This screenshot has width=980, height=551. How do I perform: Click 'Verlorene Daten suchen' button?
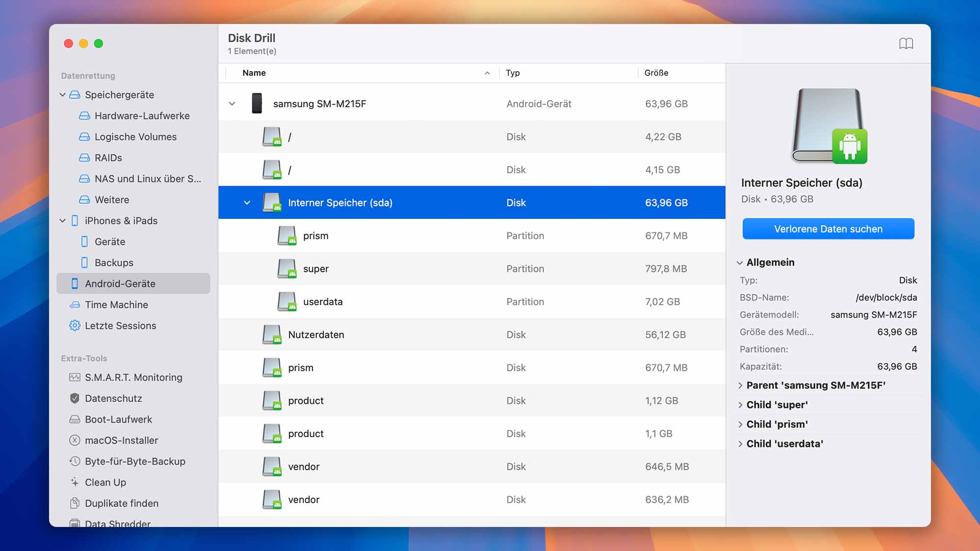pyautogui.click(x=828, y=228)
